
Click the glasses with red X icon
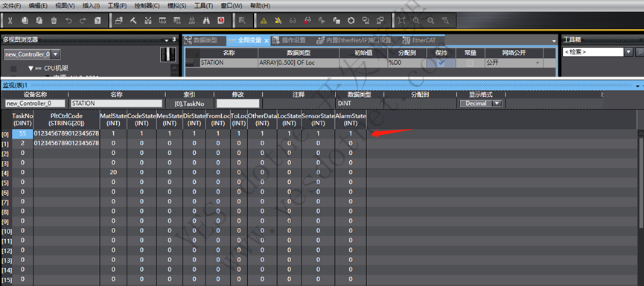[307, 20]
